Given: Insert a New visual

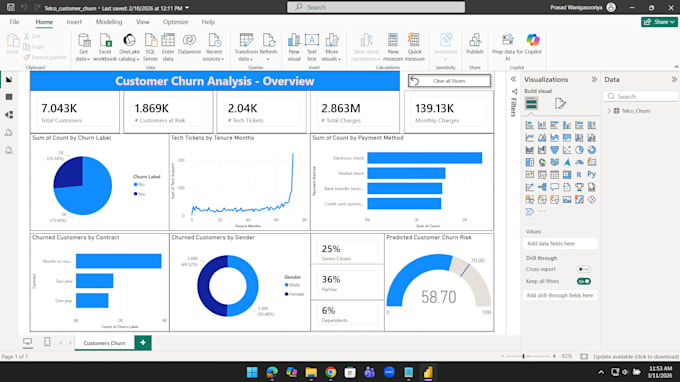Looking at the screenshot, I should coord(294,47).
